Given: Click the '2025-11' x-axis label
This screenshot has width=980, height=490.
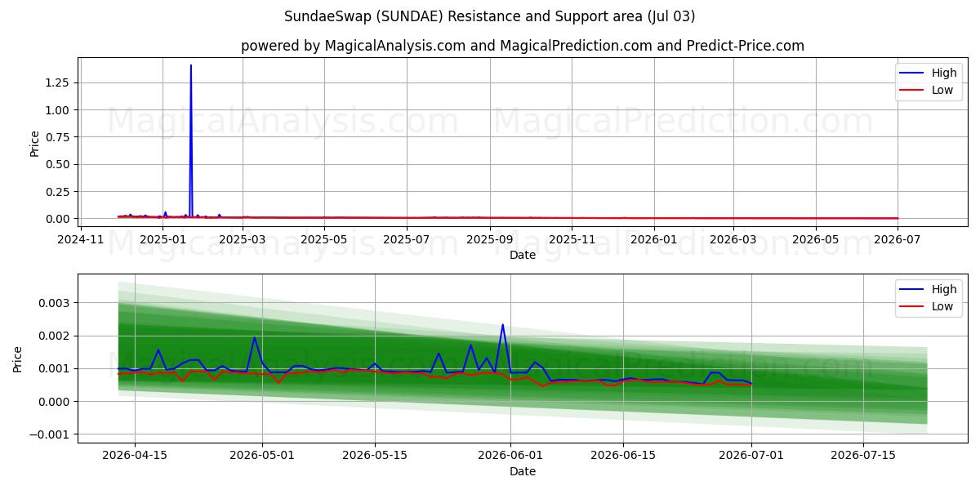Looking at the screenshot, I should 571,238.
